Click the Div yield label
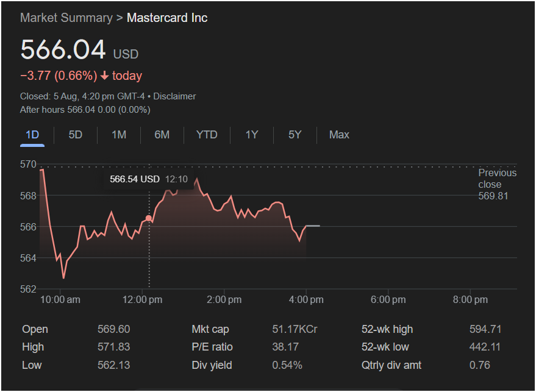 pos(212,365)
